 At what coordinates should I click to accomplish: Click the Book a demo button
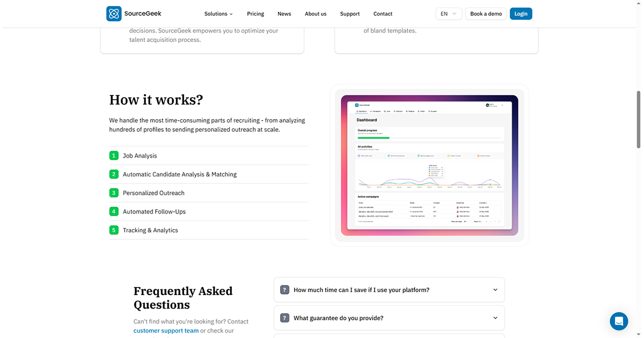pyautogui.click(x=486, y=14)
